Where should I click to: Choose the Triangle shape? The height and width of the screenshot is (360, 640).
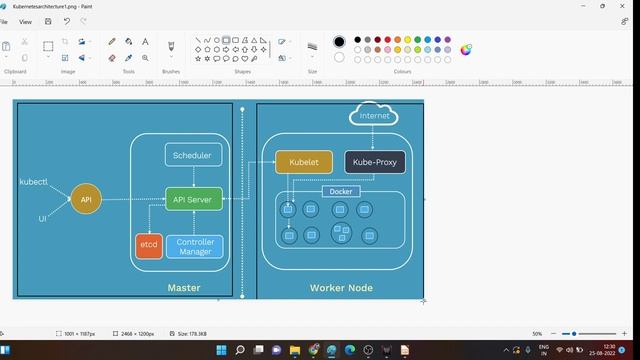tap(254, 40)
